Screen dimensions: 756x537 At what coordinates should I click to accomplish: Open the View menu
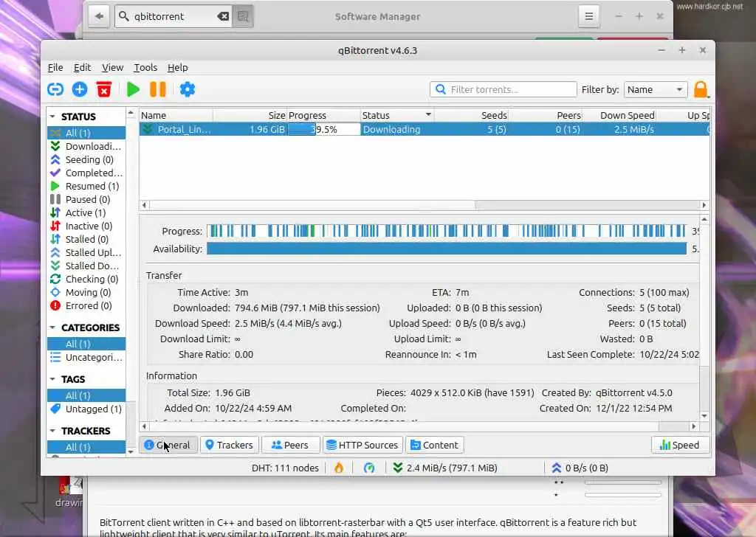(x=112, y=67)
